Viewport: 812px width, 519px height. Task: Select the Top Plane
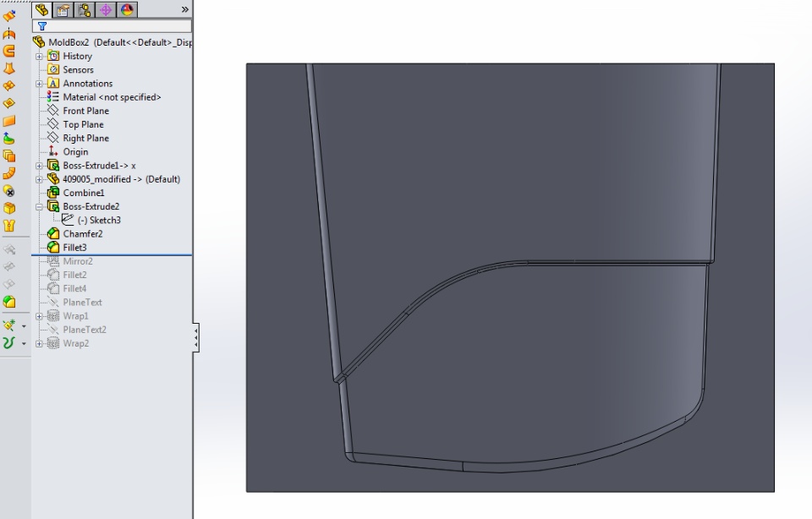75,125
